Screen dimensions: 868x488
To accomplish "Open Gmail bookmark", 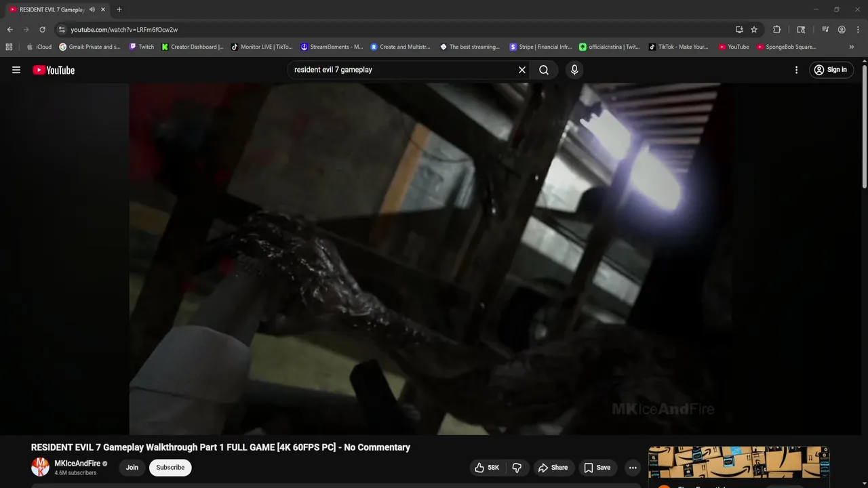I will pyautogui.click(x=90, y=47).
